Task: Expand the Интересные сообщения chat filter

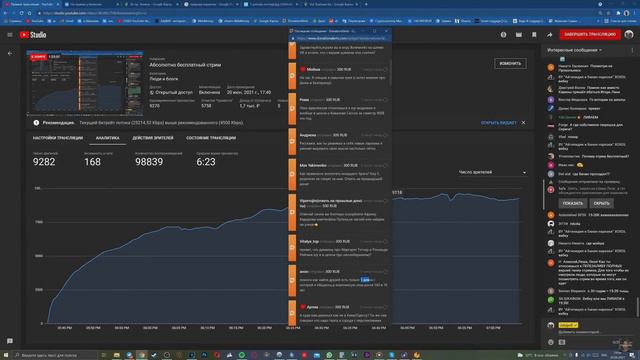Action: click(x=574, y=50)
